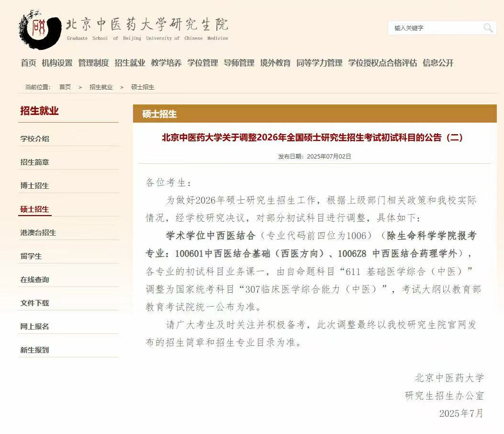Open 港澳台招生 in the sidebar
504x434 pixels.
pyautogui.click(x=38, y=233)
